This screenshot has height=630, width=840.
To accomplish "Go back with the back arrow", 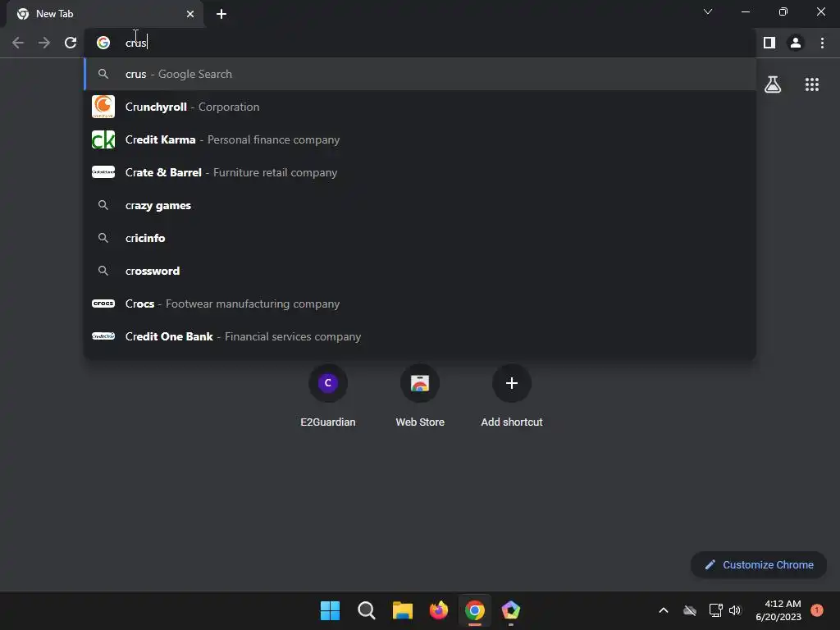I will coord(18,43).
